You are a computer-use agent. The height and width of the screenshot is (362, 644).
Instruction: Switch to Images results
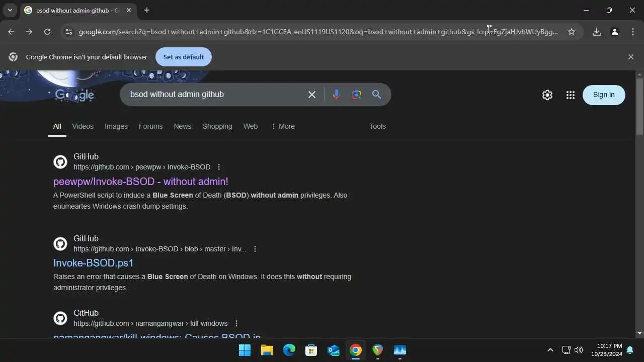[116, 126]
